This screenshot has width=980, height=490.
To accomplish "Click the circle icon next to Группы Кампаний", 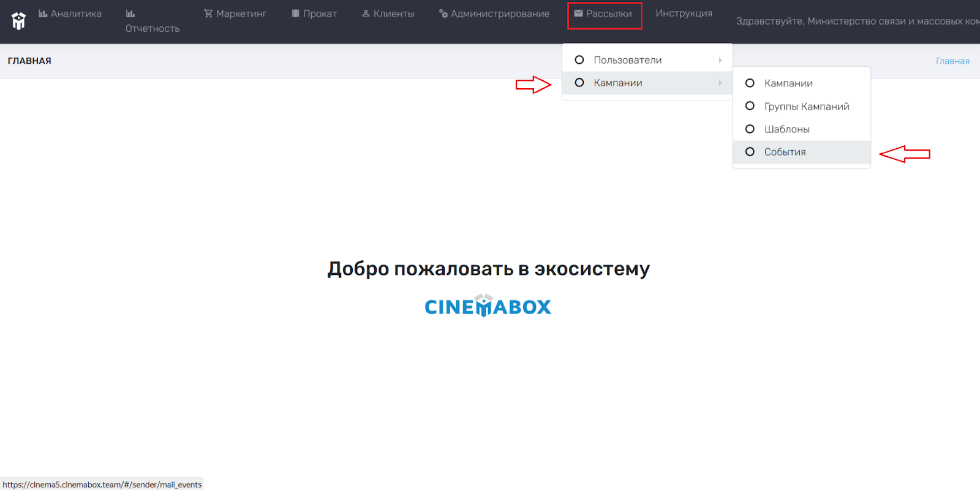I will (750, 106).
